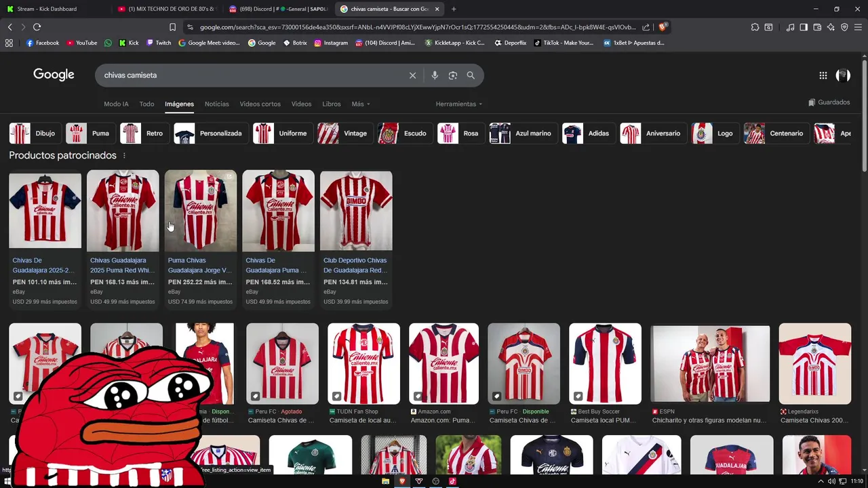Filter images by Personalizada chip
Viewport: 868px width, 488px height.
[x=210, y=134]
